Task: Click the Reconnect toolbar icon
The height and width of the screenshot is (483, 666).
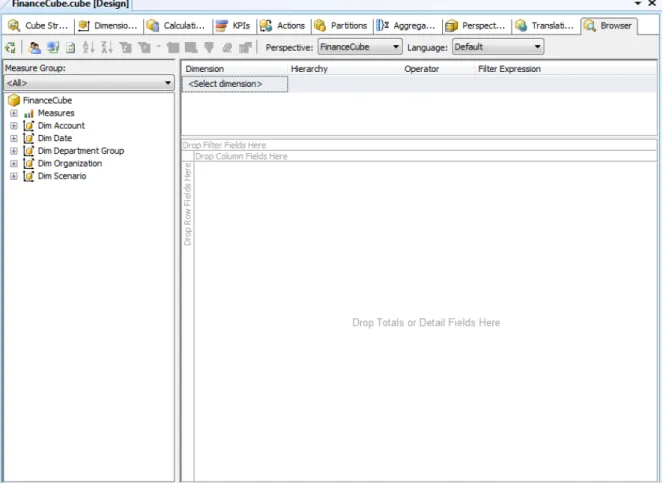Action: pos(53,47)
